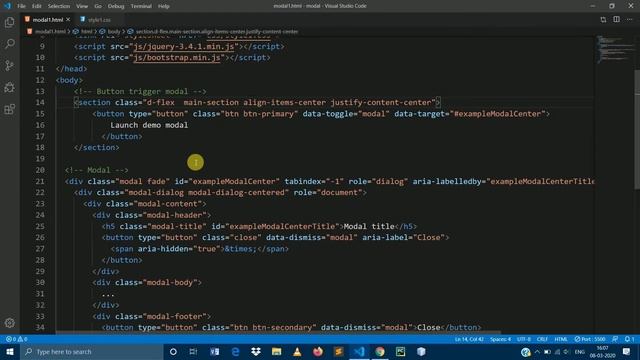Open js/jquery-3.4.1.min.js script link
Image resolution: width=640 pixels, height=360 pixels.
(184, 47)
